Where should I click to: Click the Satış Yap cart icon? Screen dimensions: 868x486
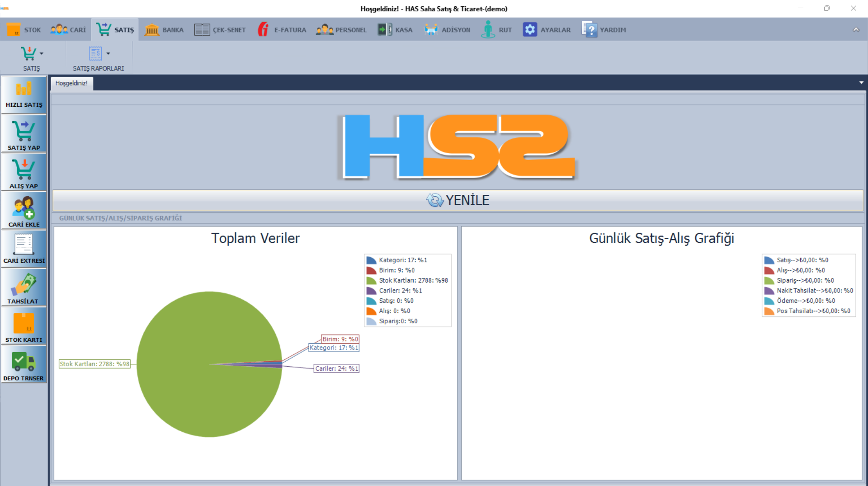point(24,132)
